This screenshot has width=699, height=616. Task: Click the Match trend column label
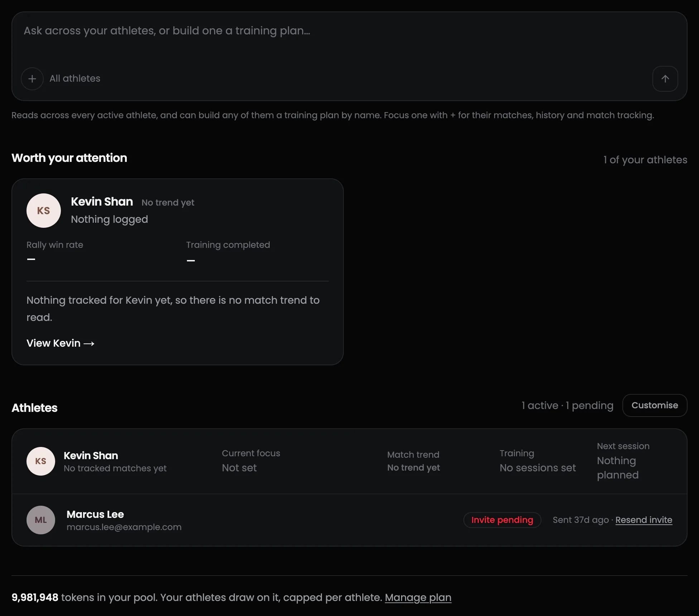point(413,455)
